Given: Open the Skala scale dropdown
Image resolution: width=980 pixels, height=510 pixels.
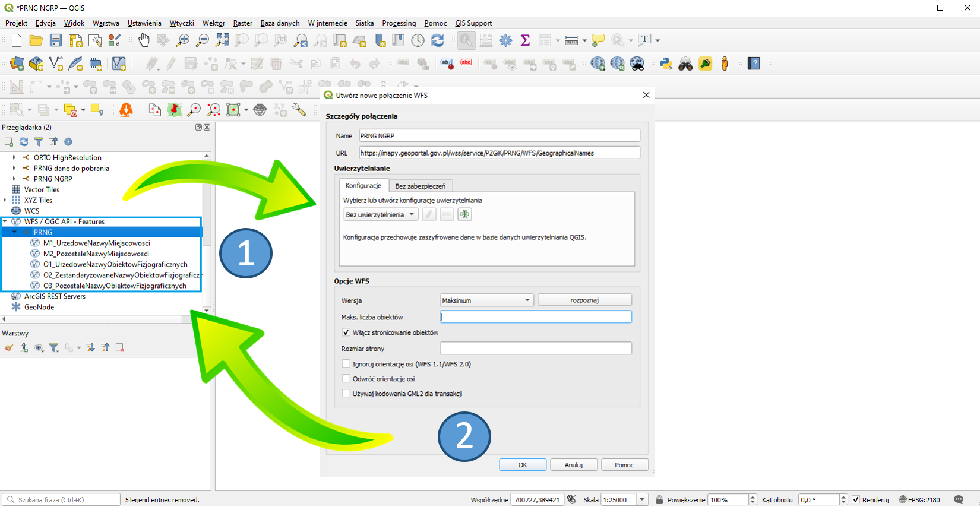Looking at the screenshot, I should click(642, 499).
